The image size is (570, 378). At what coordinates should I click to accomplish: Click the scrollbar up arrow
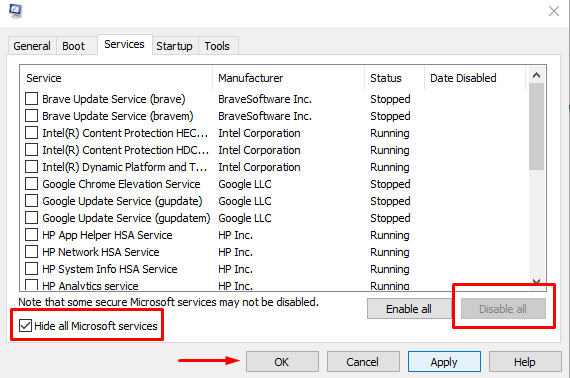[x=536, y=75]
